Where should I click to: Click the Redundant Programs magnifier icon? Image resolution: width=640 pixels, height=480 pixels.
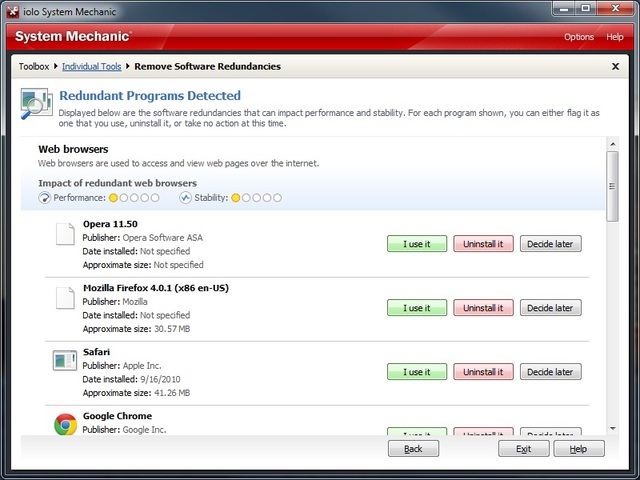pos(36,104)
